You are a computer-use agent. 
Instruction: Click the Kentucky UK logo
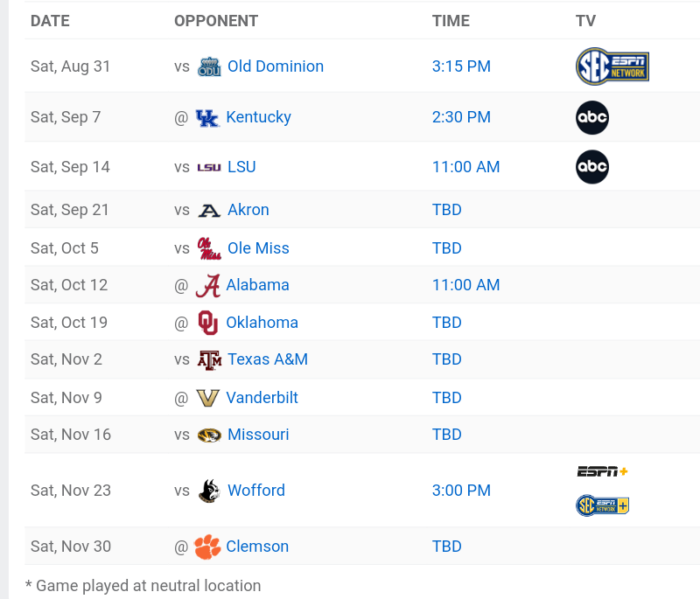coord(207,117)
